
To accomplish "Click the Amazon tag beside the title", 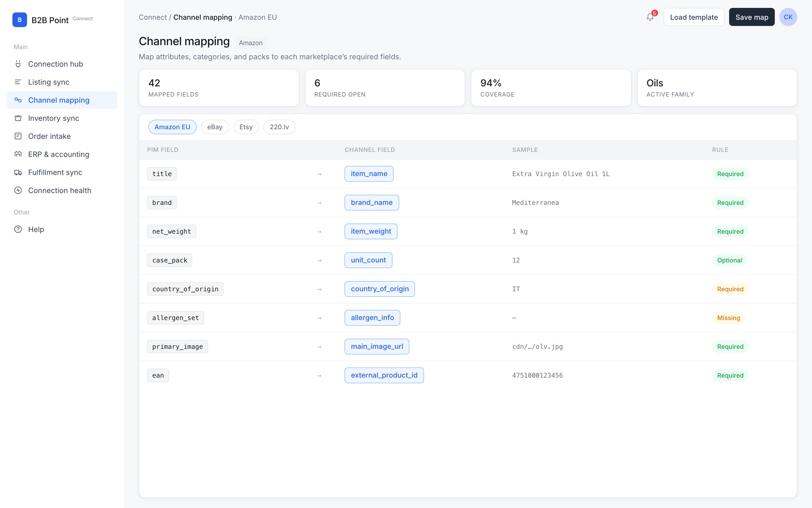I will click(x=251, y=43).
